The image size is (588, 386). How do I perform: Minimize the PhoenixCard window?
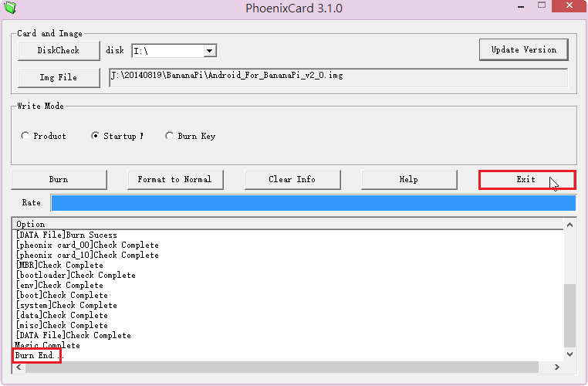pyautogui.click(x=521, y=6)
